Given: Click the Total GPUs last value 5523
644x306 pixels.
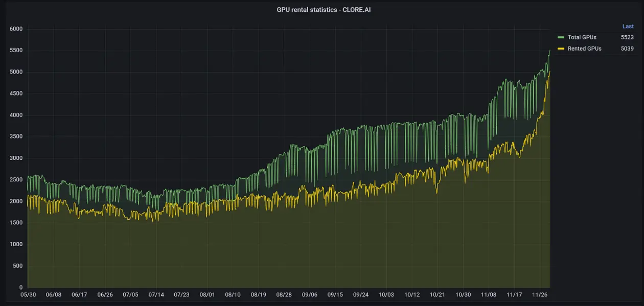Looking at the screenshot, I should coord(627,37).
